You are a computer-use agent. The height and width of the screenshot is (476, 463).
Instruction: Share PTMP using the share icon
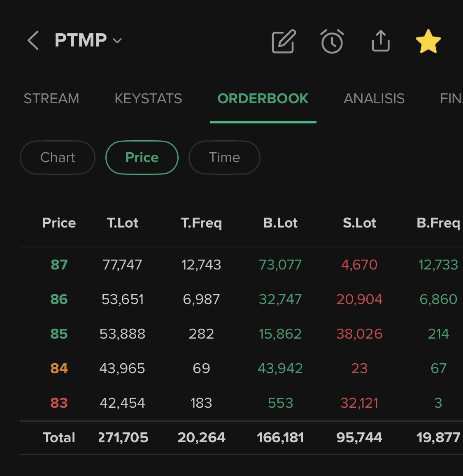coord(381,41)
